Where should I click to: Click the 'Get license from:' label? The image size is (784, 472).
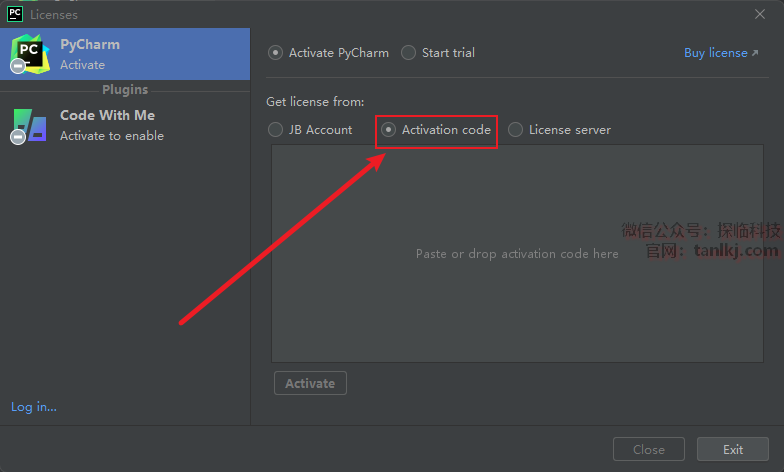pyautogui.click(x=315, y=102)
